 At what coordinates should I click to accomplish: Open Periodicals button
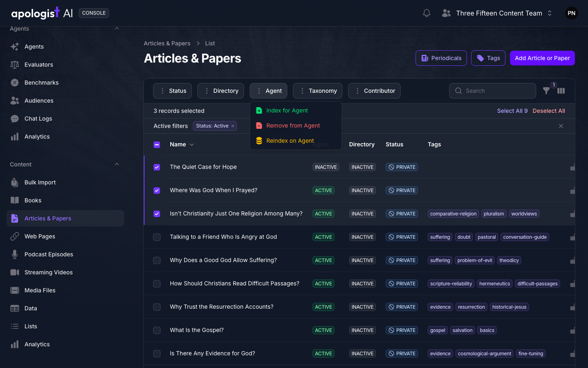tap(441, 58)
